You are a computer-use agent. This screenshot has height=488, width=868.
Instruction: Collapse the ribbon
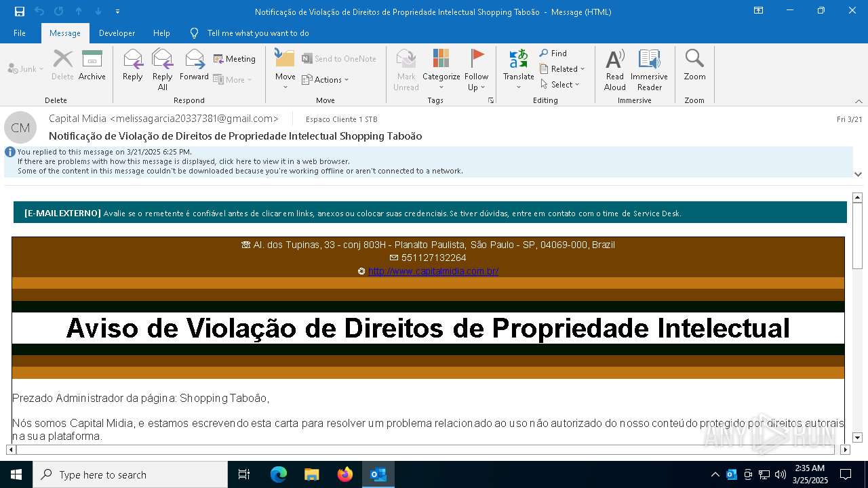tap(859, 101)
